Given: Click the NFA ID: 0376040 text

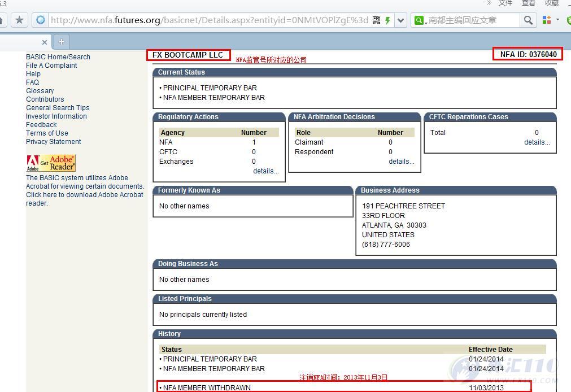Looking at the screenshot, I should (x=528, y=54).
